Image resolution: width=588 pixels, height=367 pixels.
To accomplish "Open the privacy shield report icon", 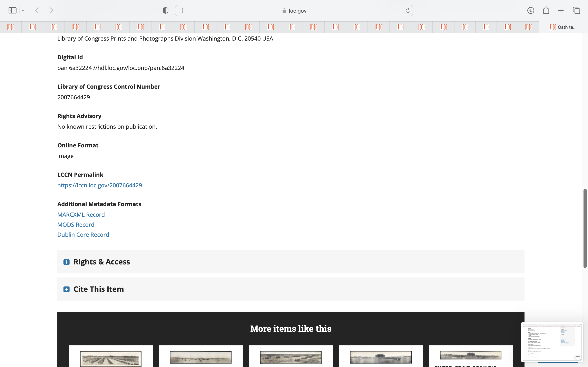I will [x=165, y=10].
